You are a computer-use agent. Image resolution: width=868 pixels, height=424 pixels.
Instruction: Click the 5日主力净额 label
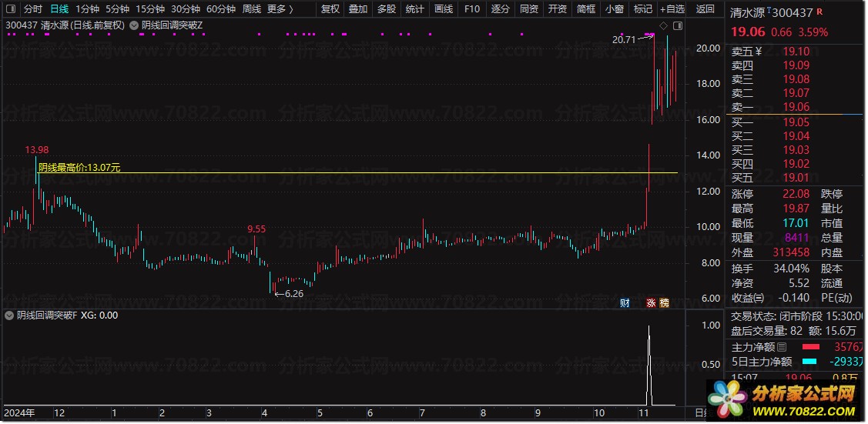762,362
